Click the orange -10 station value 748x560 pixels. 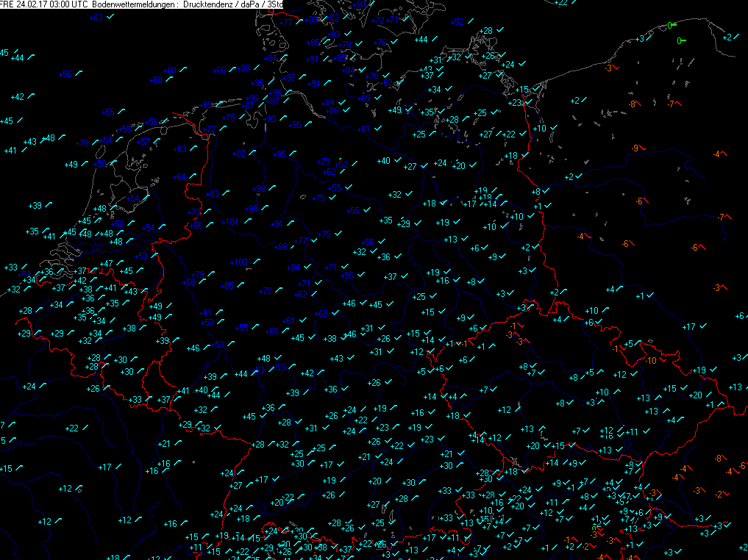(651, 360)
